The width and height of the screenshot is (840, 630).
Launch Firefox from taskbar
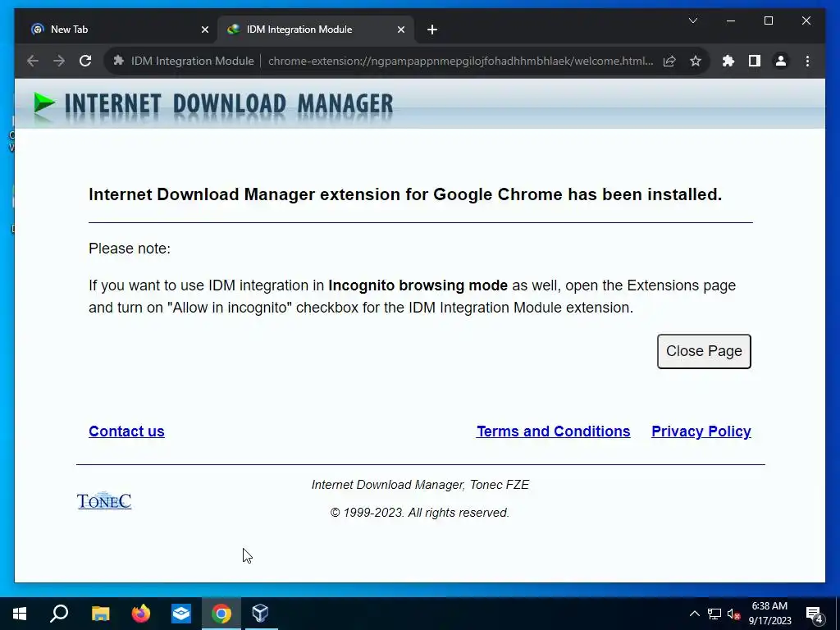click(x=141, y=614)
